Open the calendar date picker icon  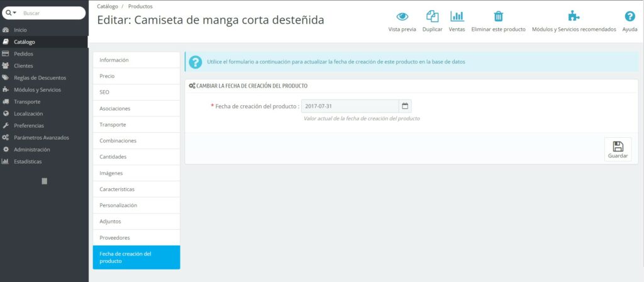point(405,106)
